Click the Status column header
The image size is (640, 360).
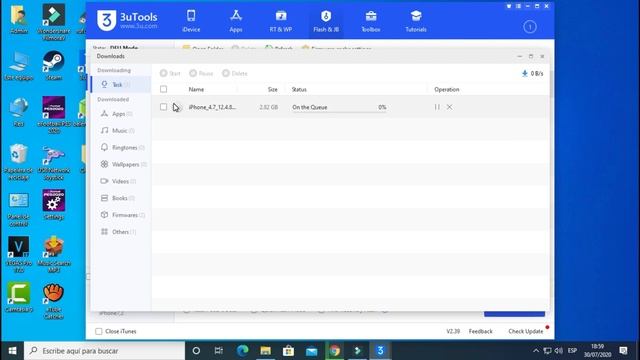pos(299,89)
